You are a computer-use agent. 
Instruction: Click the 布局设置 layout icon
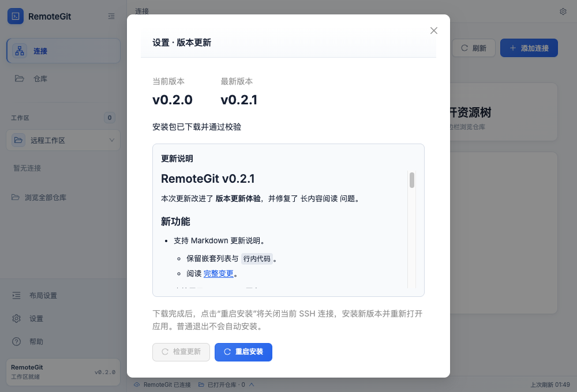tap(16, 296)
